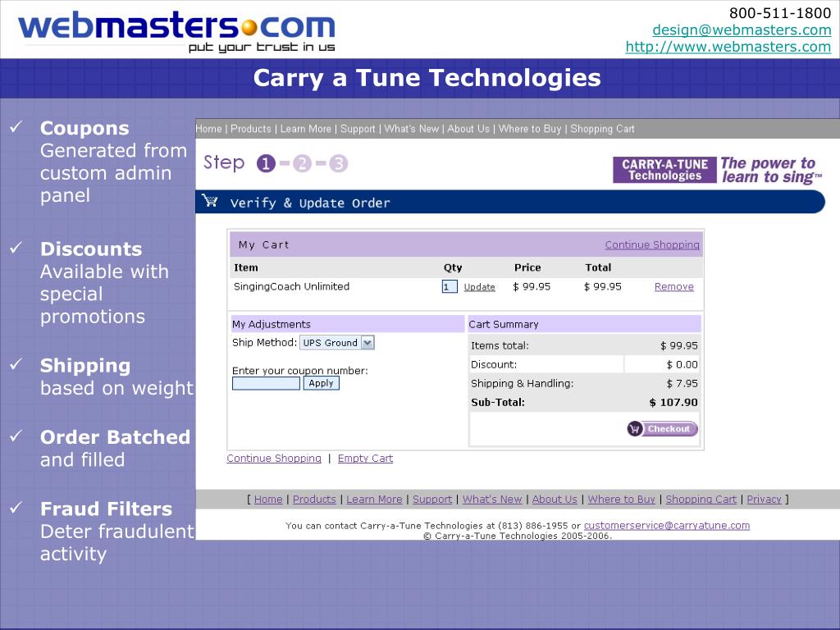Open Shopping Cart in the top navigation
Viewport: 840px width, 630px height.
[603, 129]
